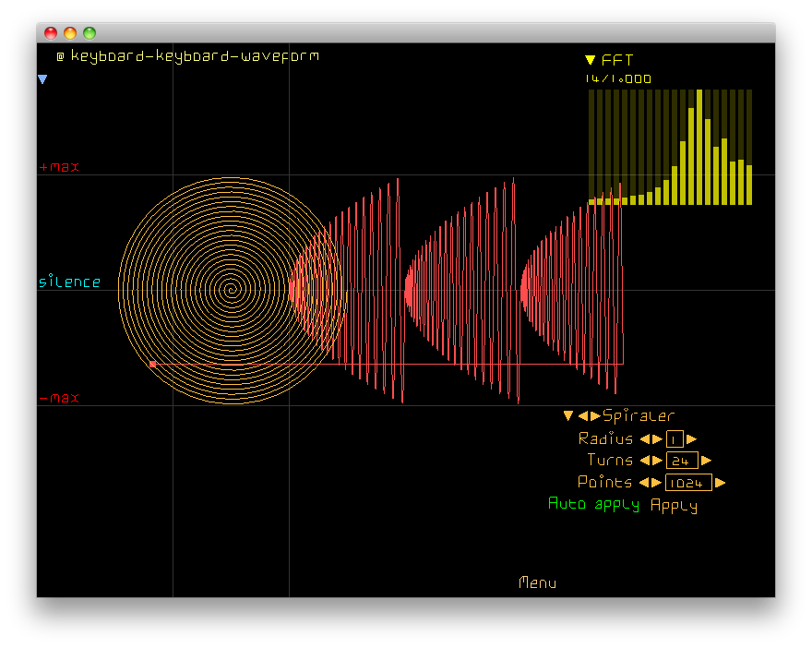The image size is (812, 648).
Task: Click the right-pointing arrow just before Spiraler title
Action: (x=595, y=416)
